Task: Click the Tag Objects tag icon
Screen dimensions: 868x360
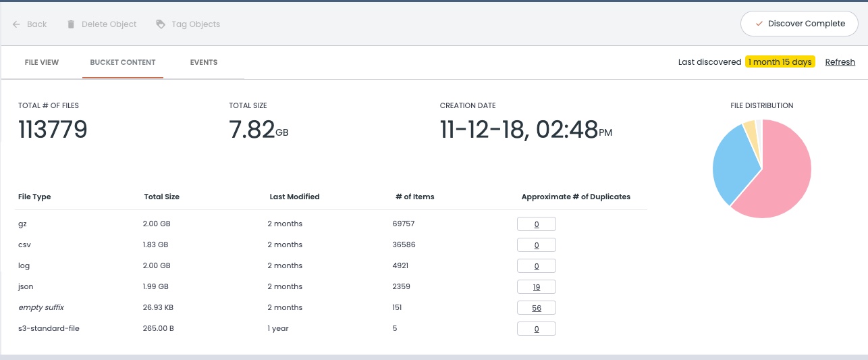Action: [x=161, y=24]
